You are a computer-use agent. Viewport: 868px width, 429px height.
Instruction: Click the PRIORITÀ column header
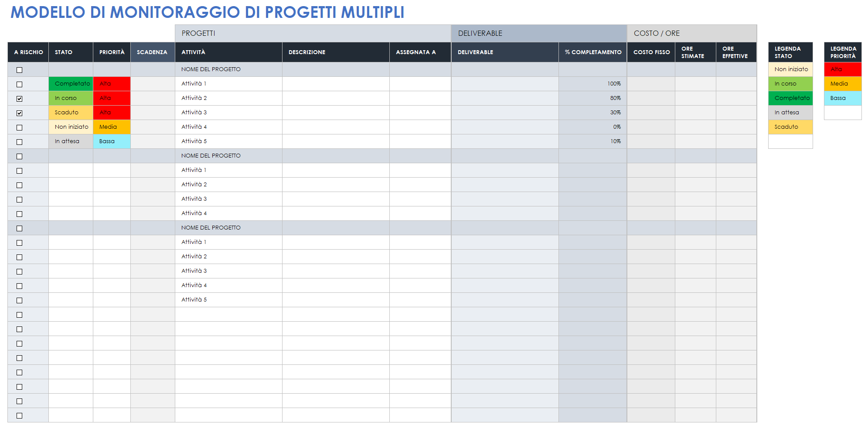[112, 52]
